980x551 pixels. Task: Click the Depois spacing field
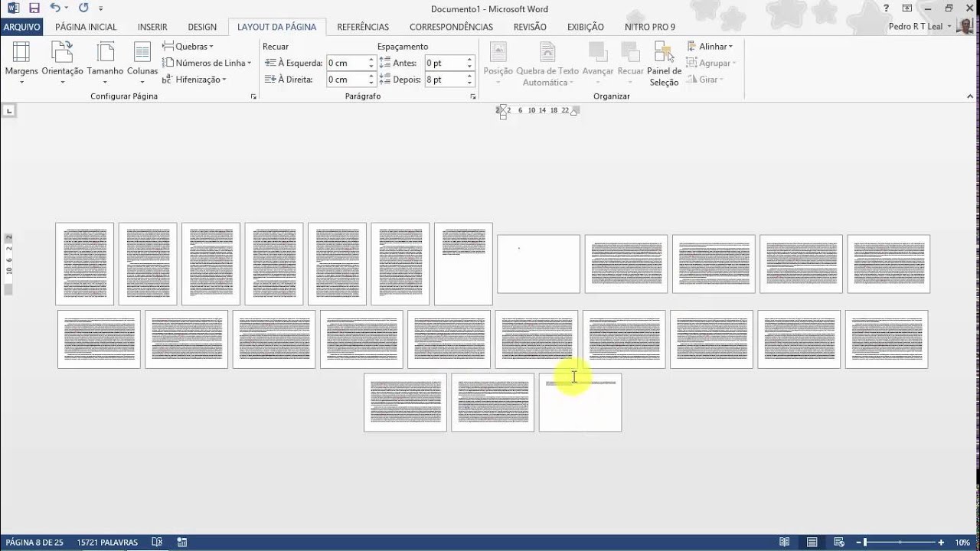(x=445, y=80)
